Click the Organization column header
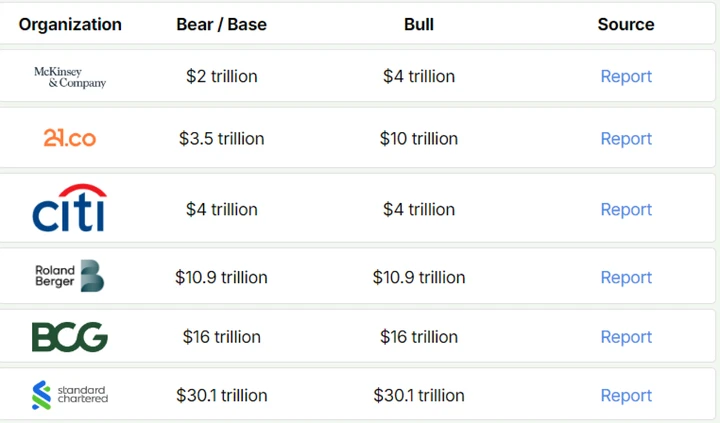720x423 pixels. click(x=70, y=24)
